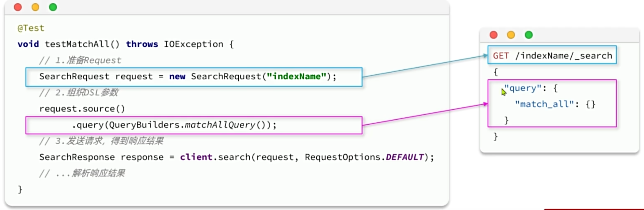Select the DEFAULT constant after RequestOptions
Viewport: 644px width, 210px height.
[405, 157]
